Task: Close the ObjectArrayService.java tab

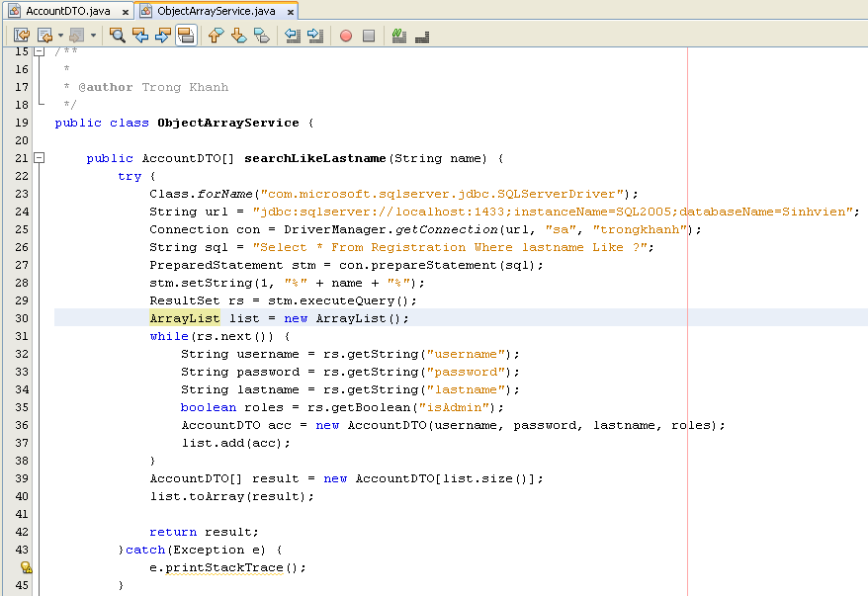Action: (290, 12)
